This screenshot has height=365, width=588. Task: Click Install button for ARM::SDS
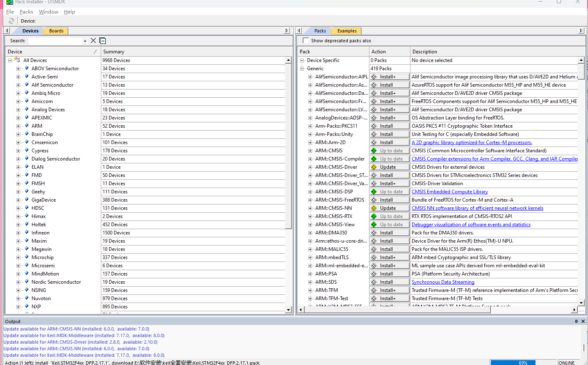(x=390, y=282)
